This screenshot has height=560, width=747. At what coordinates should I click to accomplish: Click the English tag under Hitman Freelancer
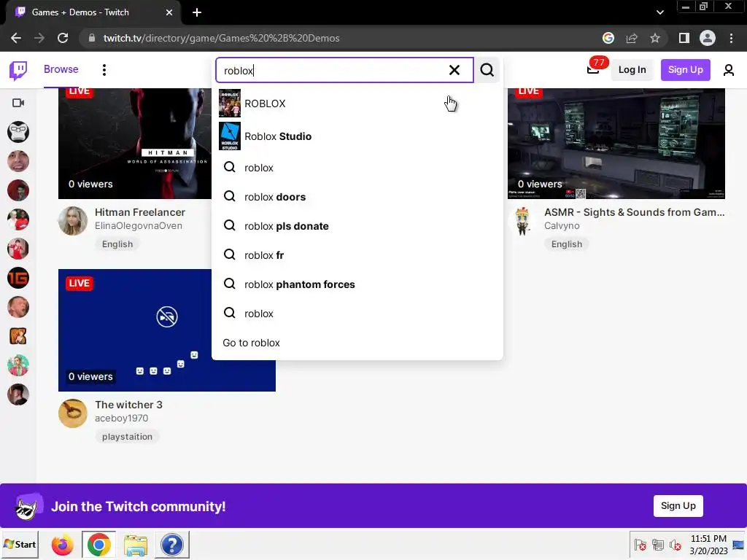[x=117, y=244]
